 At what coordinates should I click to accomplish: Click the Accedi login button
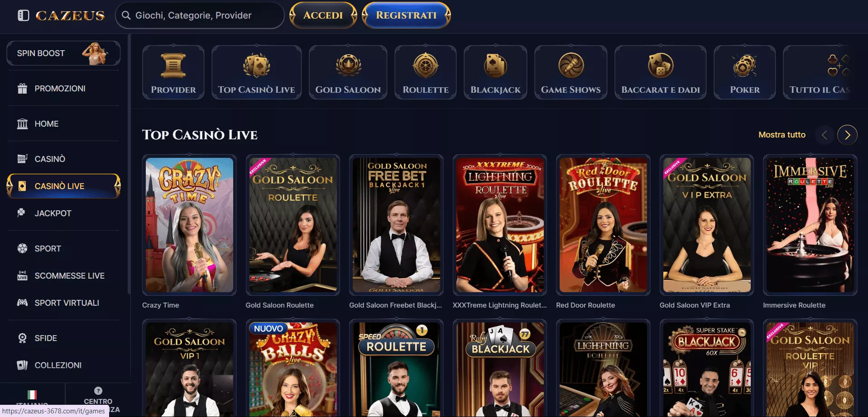323,15
